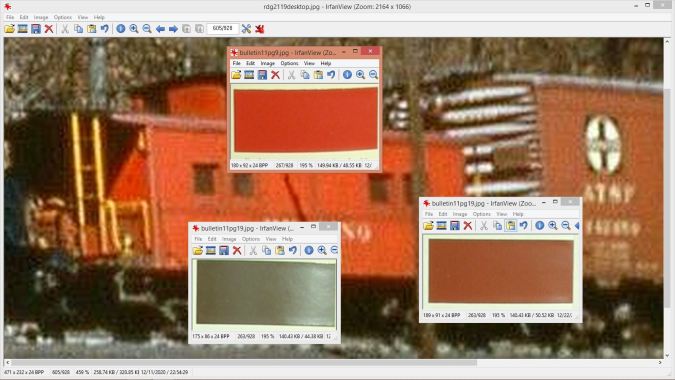Open IrfanView settings wrench icon
This screenshot has height=380, width=675.
tap(246, 29)
